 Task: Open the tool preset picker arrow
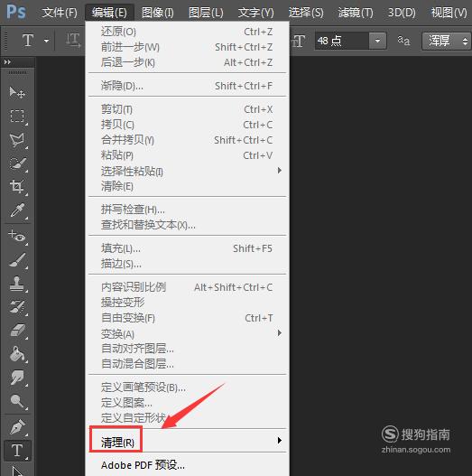(46, 41)
